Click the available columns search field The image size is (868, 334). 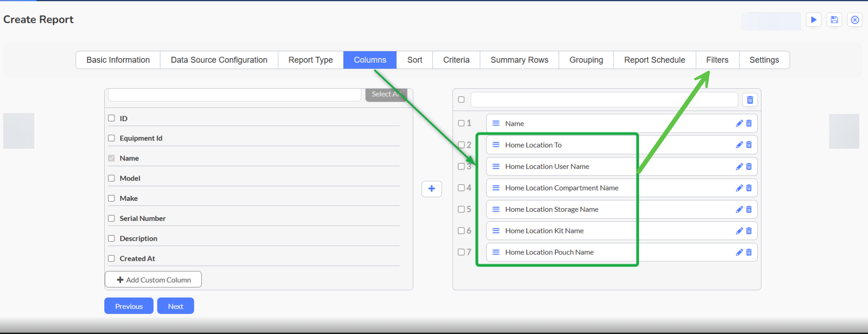pyautogui.click(x=234, y=95)
